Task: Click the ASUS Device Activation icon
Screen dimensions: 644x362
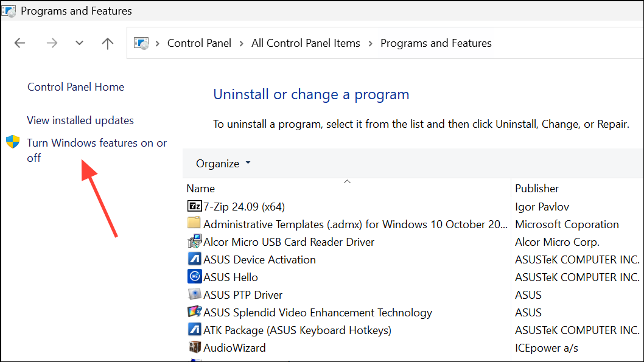Action: click(x=194, y=260)
